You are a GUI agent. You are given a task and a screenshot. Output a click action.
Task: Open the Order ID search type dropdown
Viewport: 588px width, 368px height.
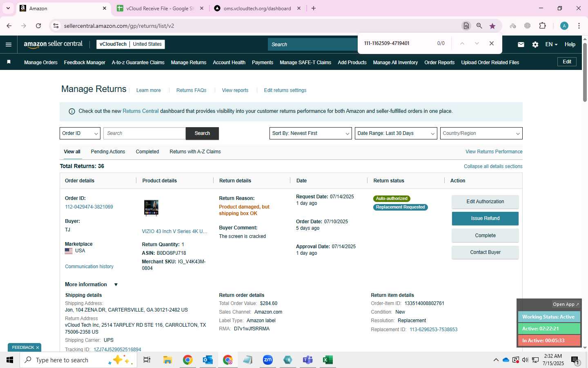[x=80, y=133]
